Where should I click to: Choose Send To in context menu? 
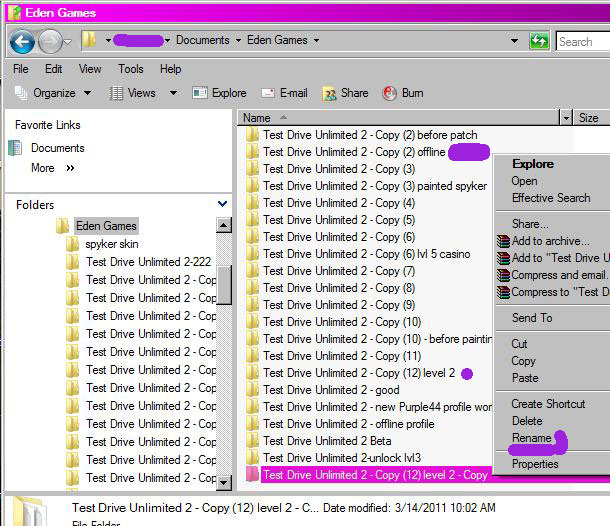[x=532, y=318]
